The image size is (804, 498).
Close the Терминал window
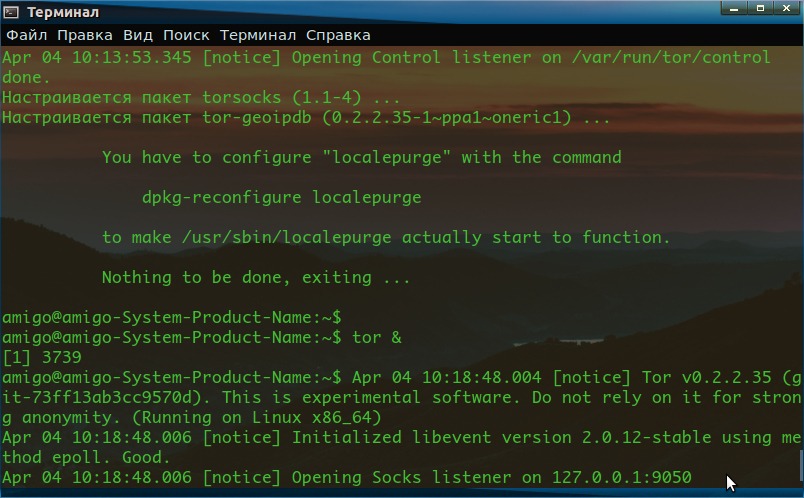click(x=787, y=8)
